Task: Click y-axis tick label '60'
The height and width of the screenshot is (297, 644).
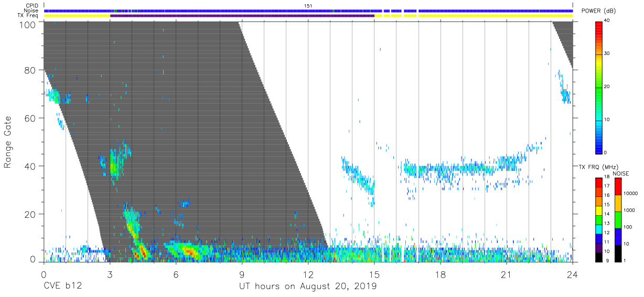Action: [x=30, y=118]
